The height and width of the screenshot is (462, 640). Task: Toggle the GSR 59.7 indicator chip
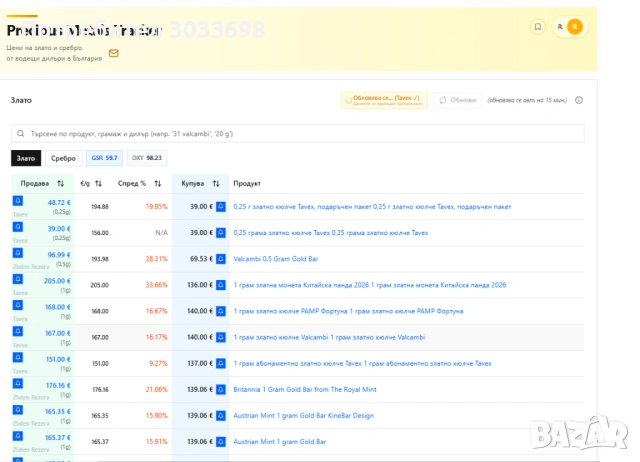click(x=104, y=158)
